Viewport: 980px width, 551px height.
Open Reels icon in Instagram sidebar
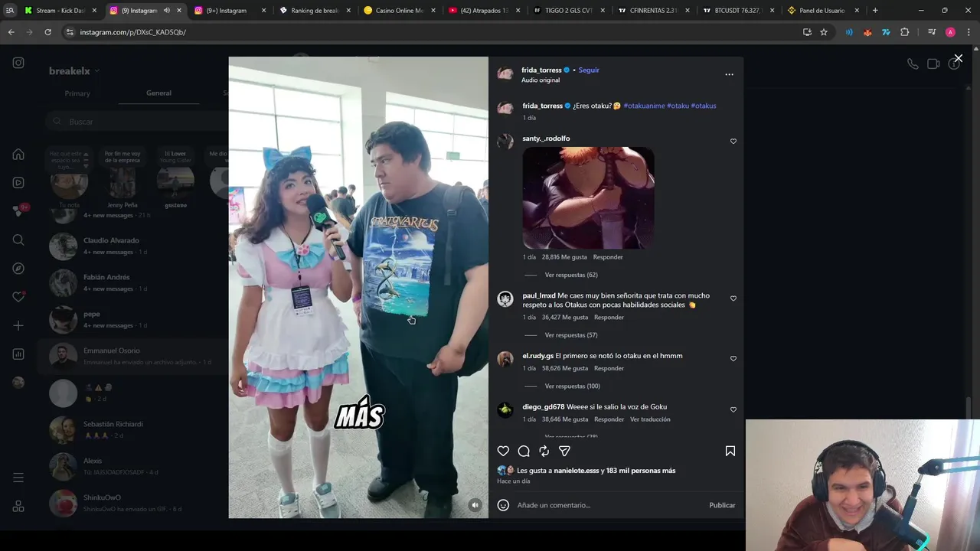(x=18, y=183)
